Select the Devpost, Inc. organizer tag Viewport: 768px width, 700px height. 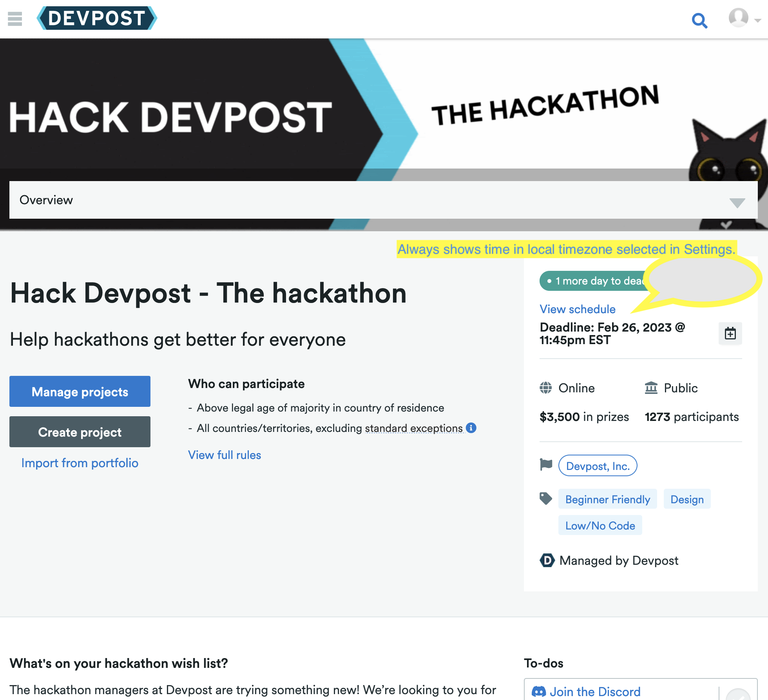click(598, 466)
